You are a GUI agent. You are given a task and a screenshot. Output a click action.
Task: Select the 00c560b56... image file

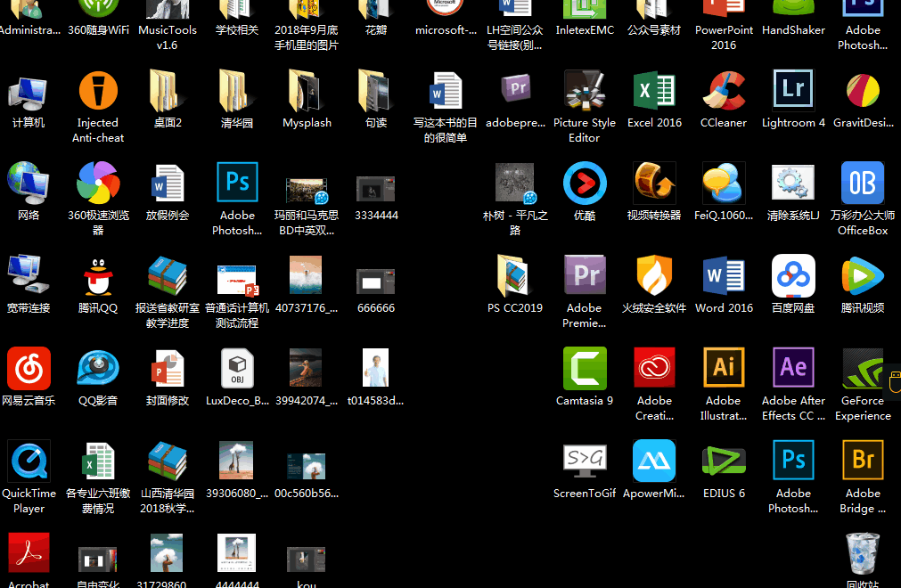click(307, 466)
